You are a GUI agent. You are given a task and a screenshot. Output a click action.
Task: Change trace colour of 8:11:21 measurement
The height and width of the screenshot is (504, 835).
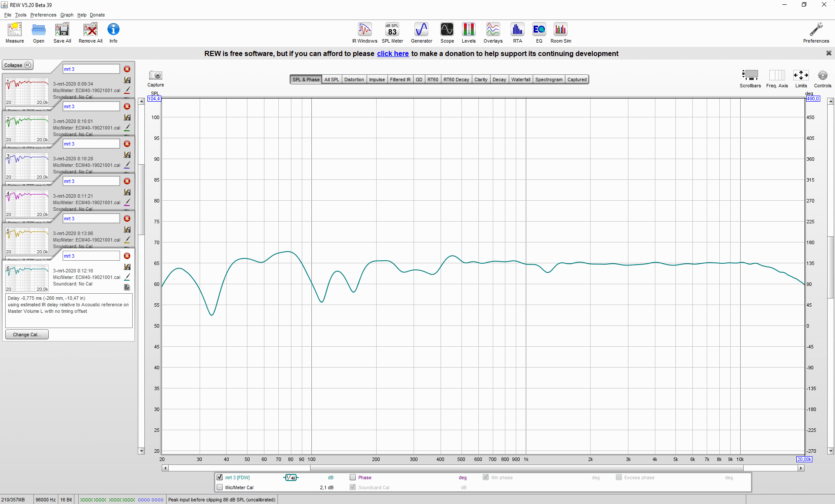coord(127,202)
